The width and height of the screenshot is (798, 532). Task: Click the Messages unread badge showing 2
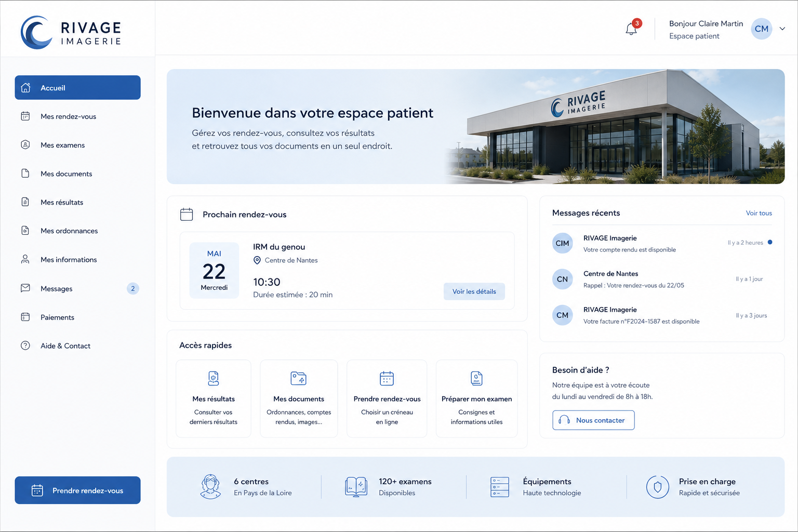(133, 288)
